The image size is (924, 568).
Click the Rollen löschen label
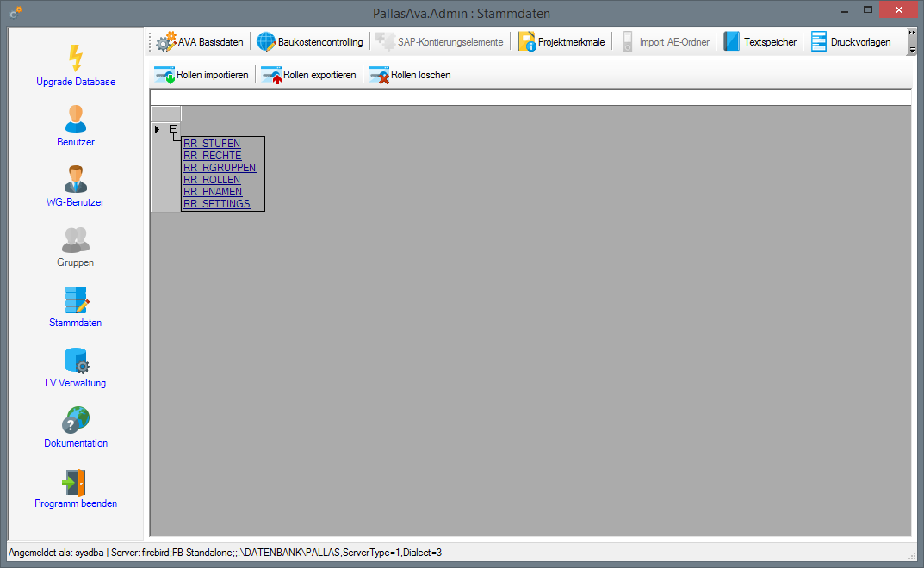point(421,75)
